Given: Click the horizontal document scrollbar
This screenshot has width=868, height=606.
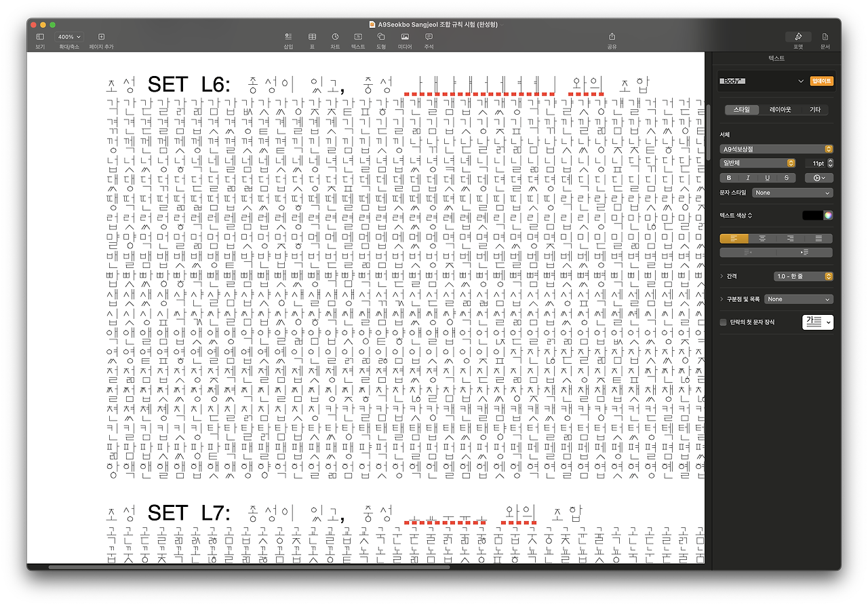Looking at the screenshot, I should coord(248,567).
